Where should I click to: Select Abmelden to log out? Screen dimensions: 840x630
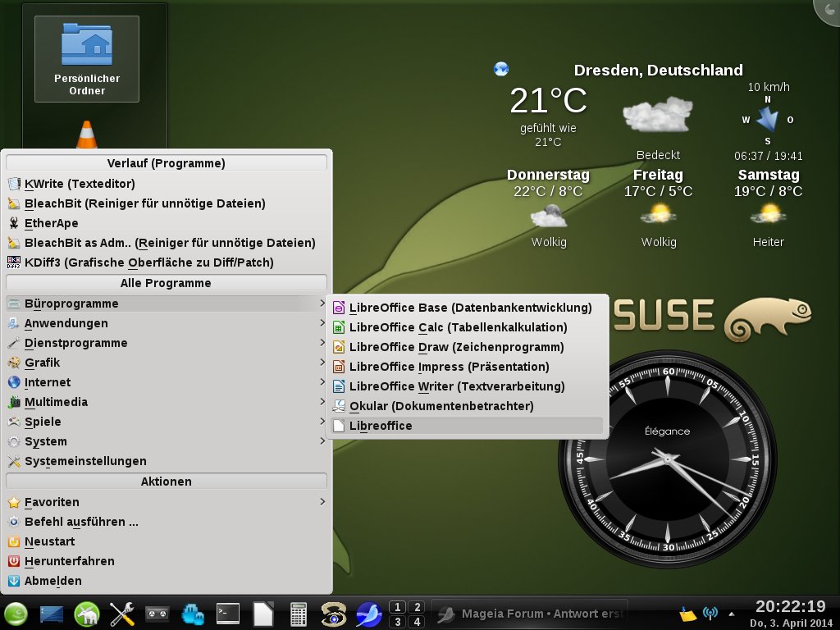click(166, 581)
